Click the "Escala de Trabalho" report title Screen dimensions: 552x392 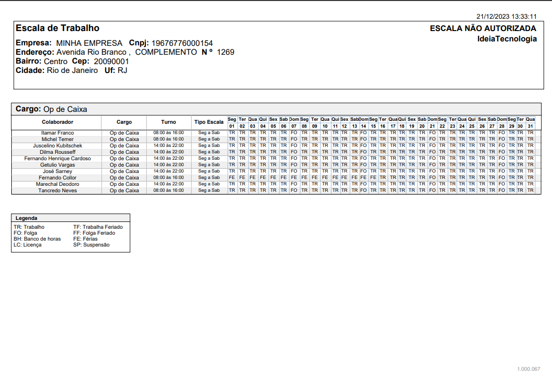[x=57, y=28]
